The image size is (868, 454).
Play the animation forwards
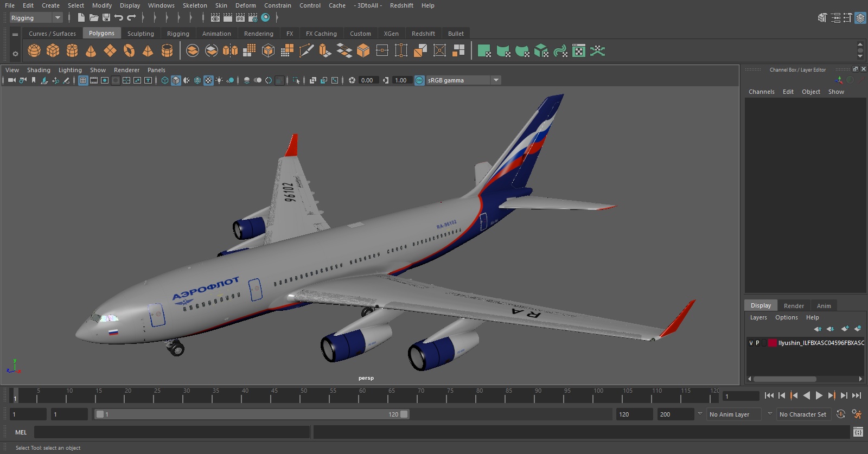click(819, 395)
